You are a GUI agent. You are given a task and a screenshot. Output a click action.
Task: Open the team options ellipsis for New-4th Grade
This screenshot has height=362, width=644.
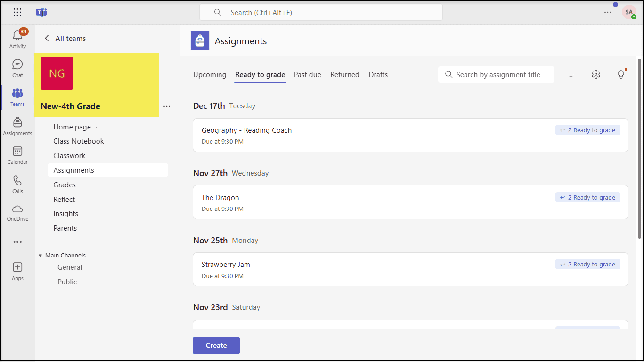point(167,106)
